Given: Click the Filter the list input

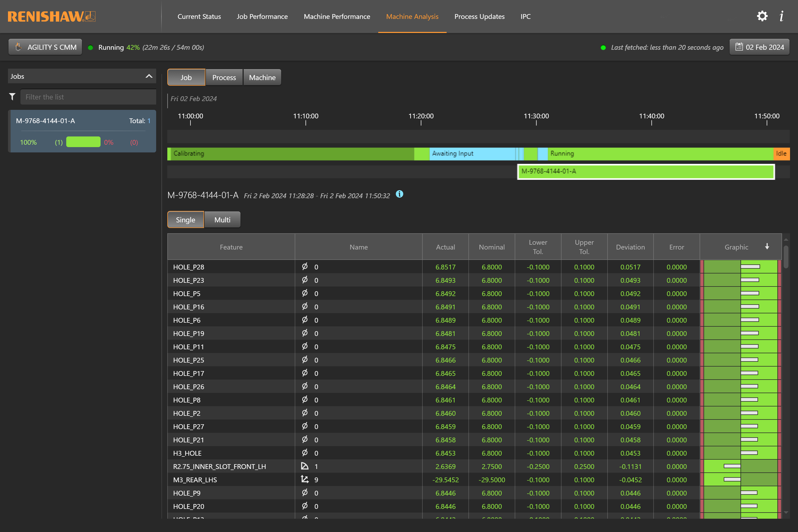Looking at the screenshot, I should tap(88, 97).
